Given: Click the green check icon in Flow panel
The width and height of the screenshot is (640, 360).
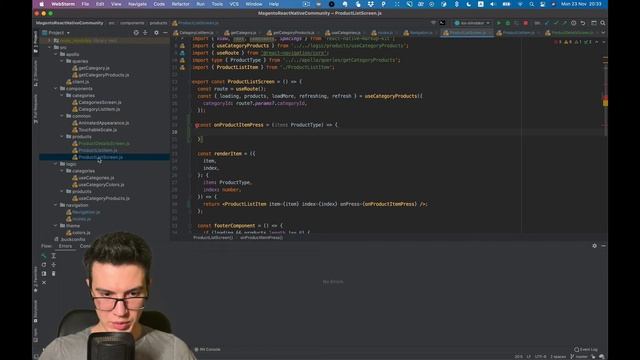Looking at the screenshot, I should [44, 256].
